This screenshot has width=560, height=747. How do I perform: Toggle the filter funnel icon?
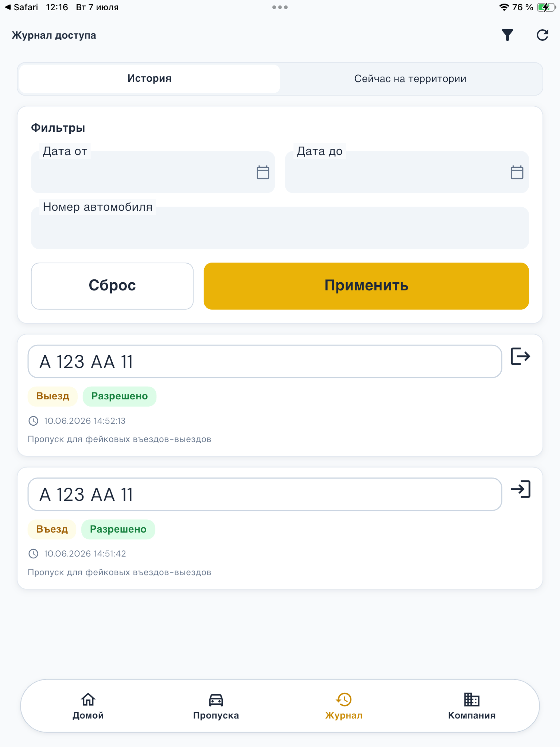coord(507,35)
